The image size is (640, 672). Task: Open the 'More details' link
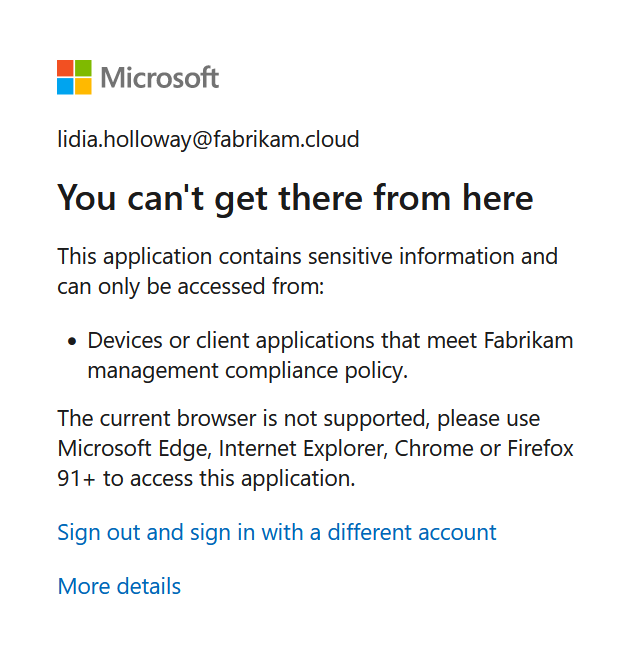pos(119,586)
